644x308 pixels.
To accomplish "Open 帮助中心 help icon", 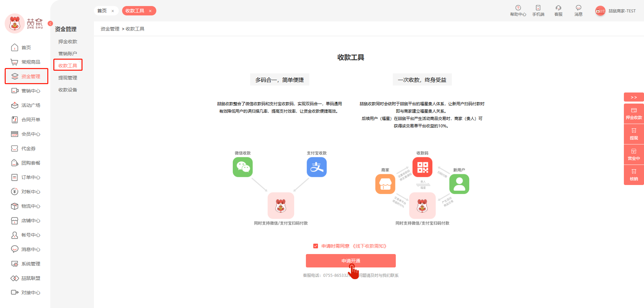I will tap(518, 8).
